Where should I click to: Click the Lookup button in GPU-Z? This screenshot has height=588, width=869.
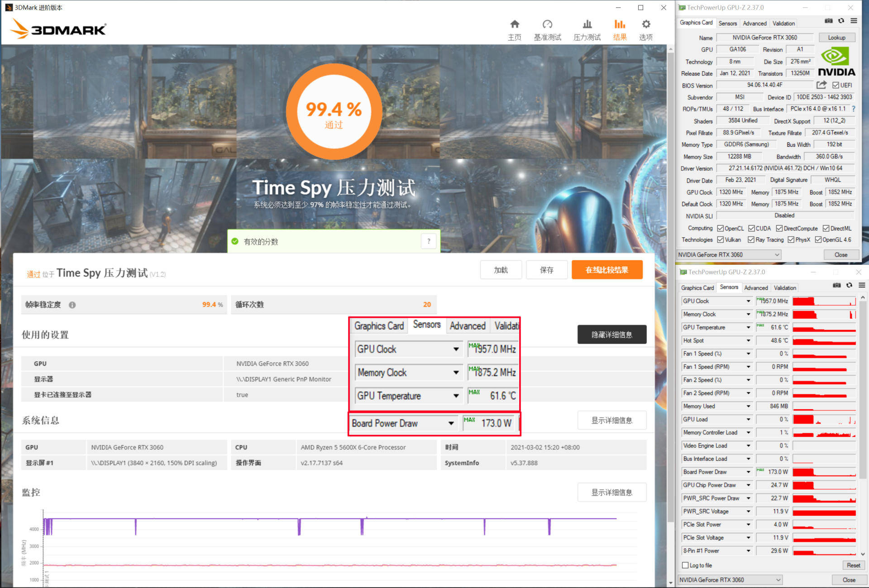click(x=836, y=38)
